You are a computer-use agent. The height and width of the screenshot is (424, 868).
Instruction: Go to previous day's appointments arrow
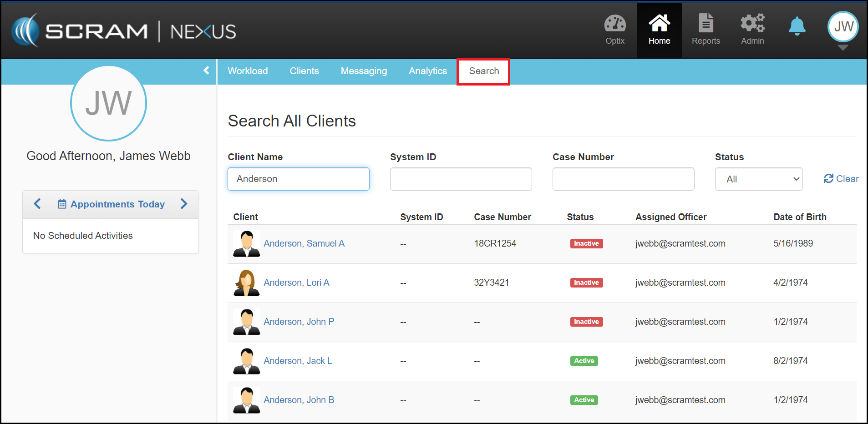(x=37, y=204)
